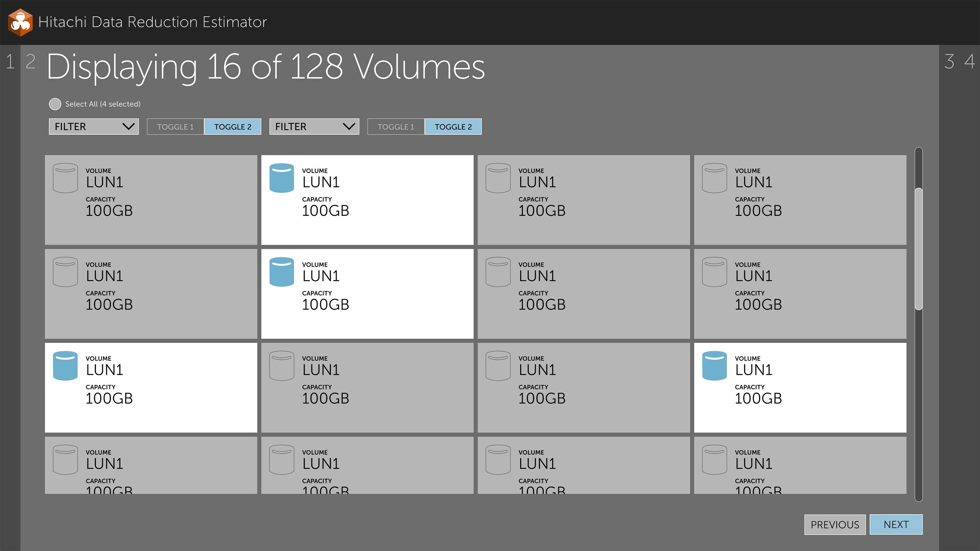980x551 pixels.
Task: Click the blue cylinder in the third row's last tile
Action: 714,366
